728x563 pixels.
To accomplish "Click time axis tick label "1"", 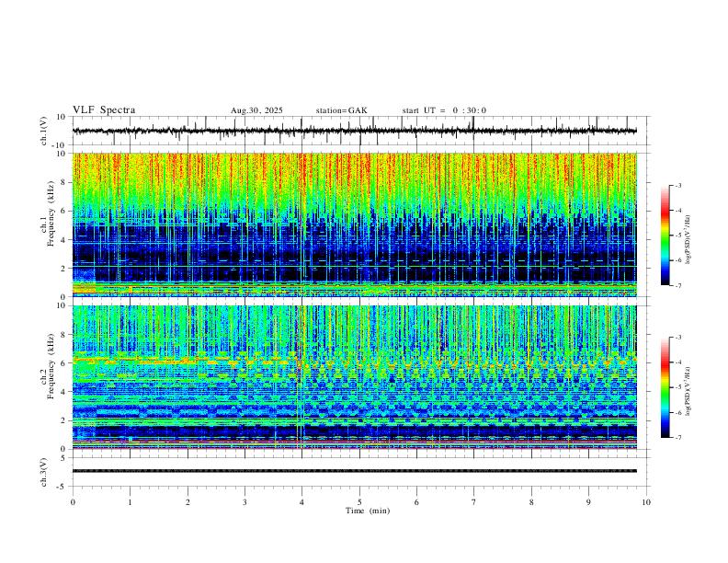I will pos(130,502).
